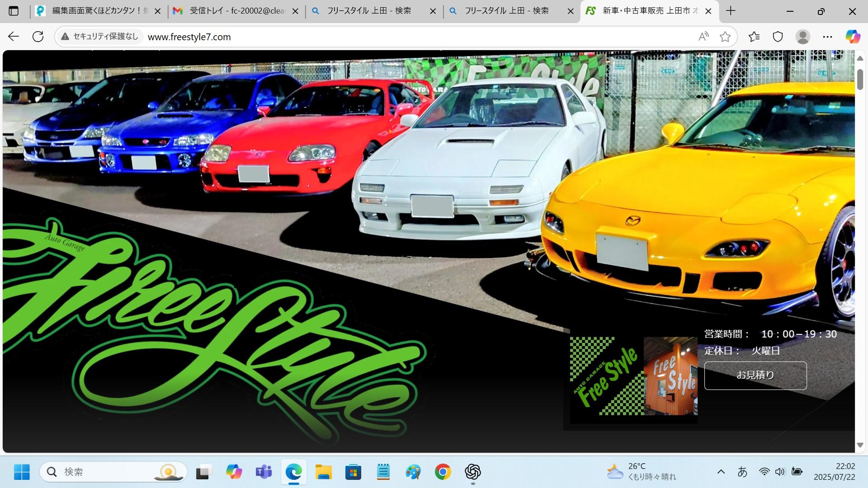Open Microsoft Teams taskbar icon
868x488 pixels.
(x=264, y=472)
